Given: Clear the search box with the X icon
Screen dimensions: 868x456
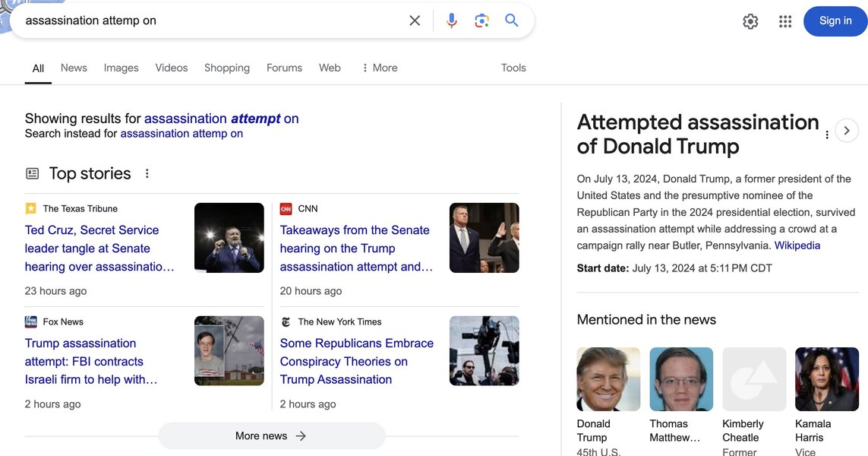Looking at the screenshot, I should point(415,21).
